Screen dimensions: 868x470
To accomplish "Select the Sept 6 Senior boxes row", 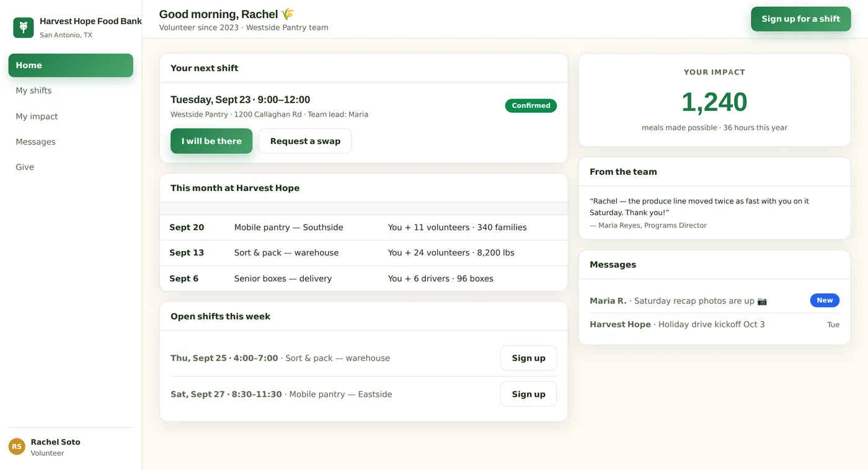I will point(364,278).
